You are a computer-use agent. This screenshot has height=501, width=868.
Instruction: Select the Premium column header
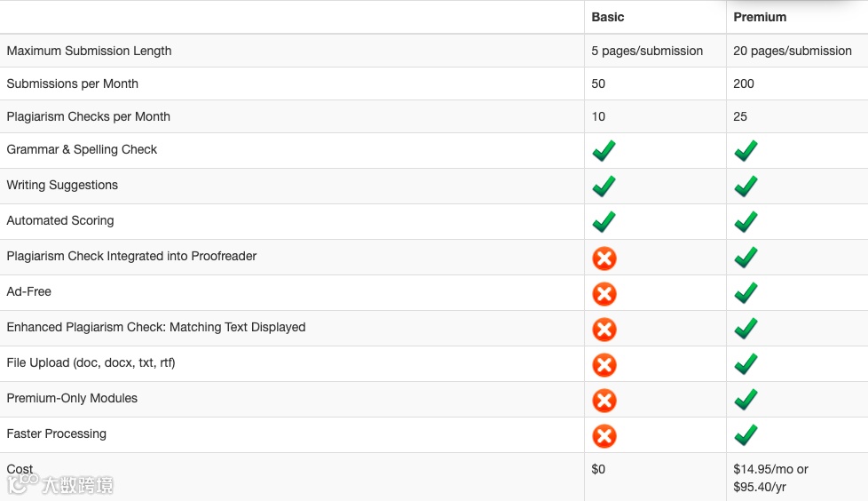(x=760, y=17)
